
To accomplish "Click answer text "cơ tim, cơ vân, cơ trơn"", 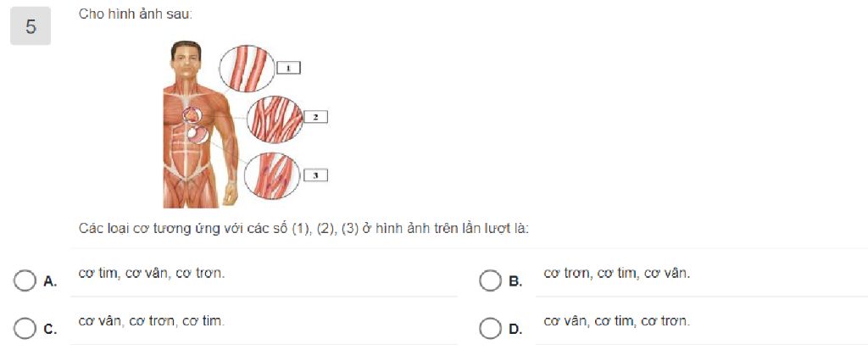I will pos(152,274).
